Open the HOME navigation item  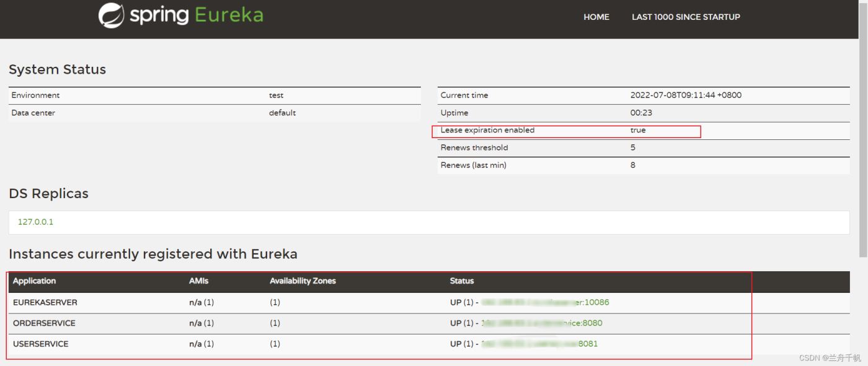[596, 17]
